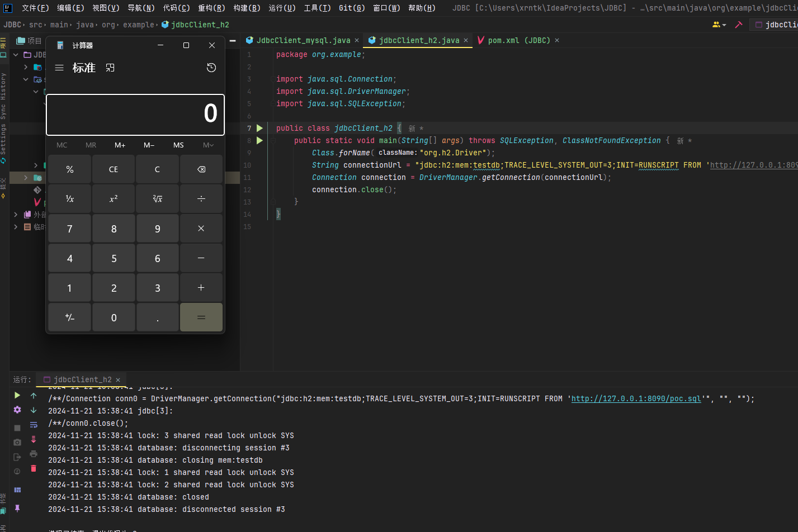Image resolution: width=798 pixels, height=532 pixels.
Task: Click the stop process square icon
Action: pos(17,427)
